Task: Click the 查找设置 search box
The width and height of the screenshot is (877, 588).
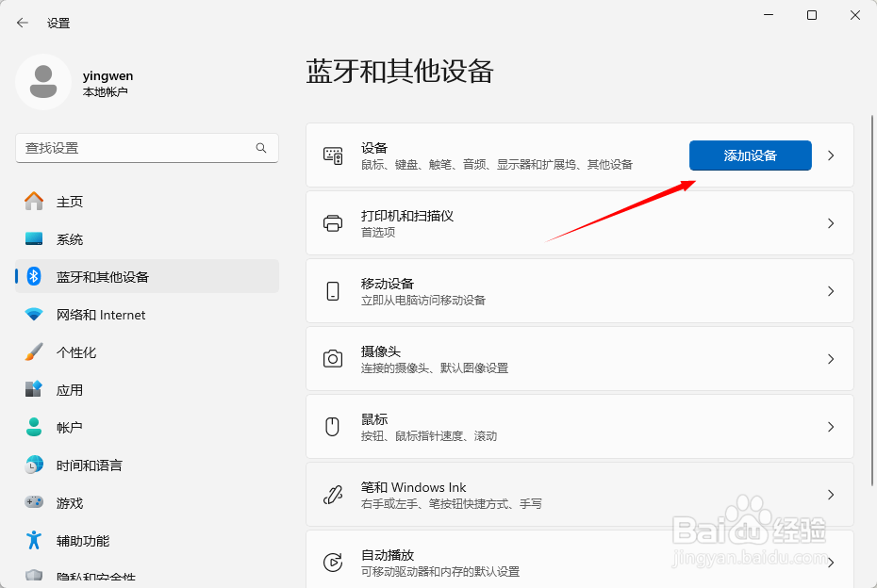Action: [x=146, y=148]
